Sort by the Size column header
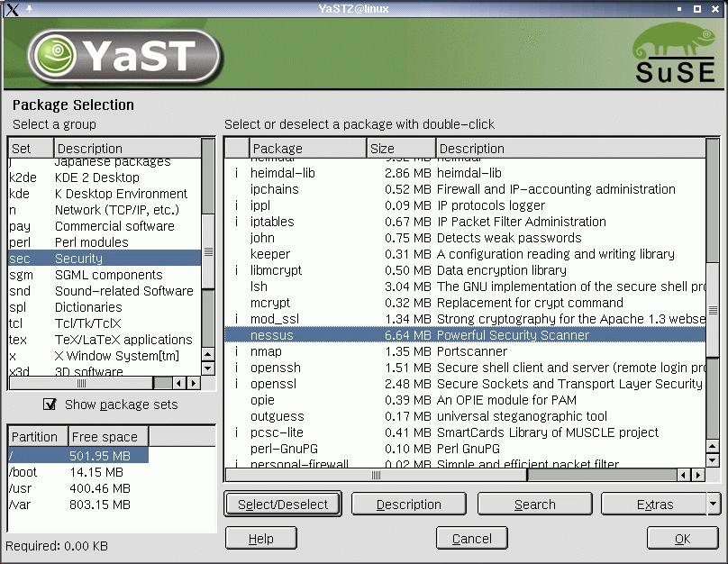This screenshot has height=564, width=728. (401, 148)
